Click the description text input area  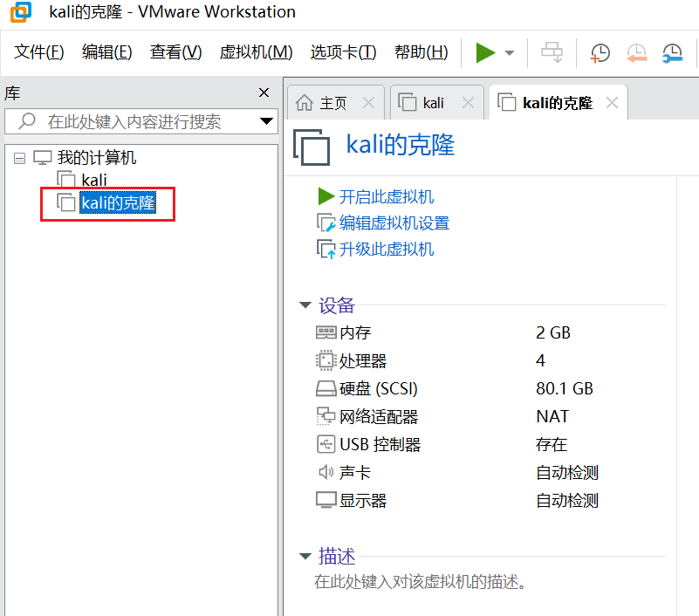420,582
